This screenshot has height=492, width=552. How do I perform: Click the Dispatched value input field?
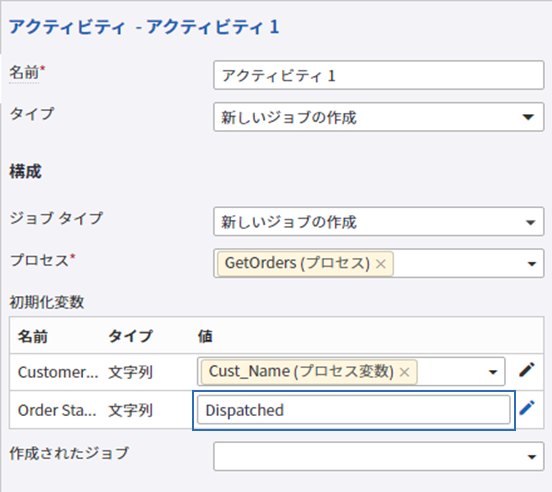354,410
